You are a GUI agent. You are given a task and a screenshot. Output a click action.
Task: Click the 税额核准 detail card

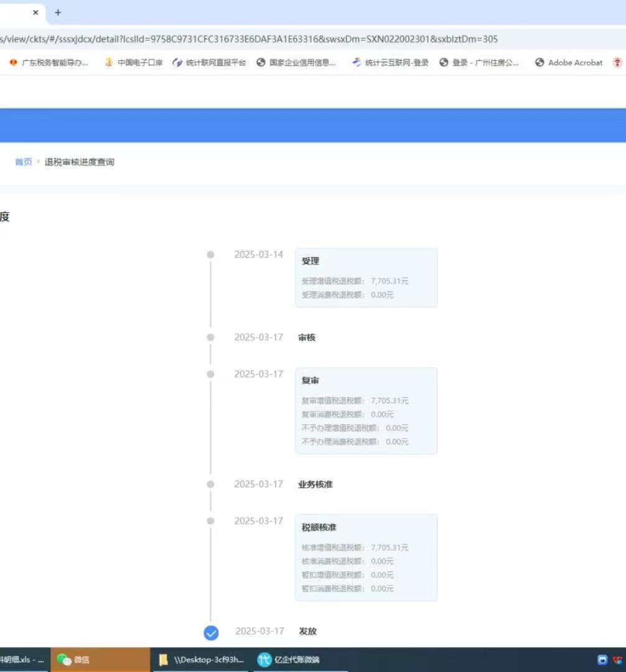pos(366,557)
